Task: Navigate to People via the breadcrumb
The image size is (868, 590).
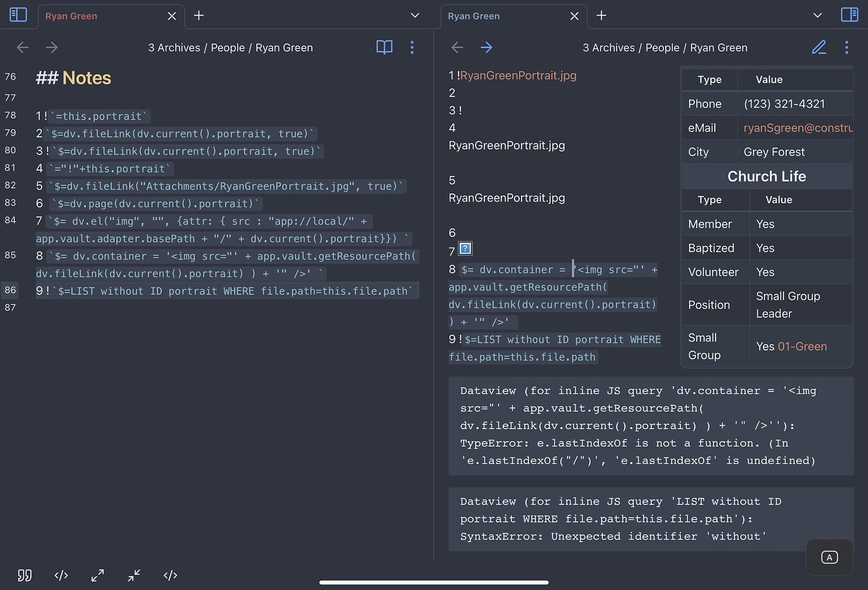Action: (x=228, y=47)
